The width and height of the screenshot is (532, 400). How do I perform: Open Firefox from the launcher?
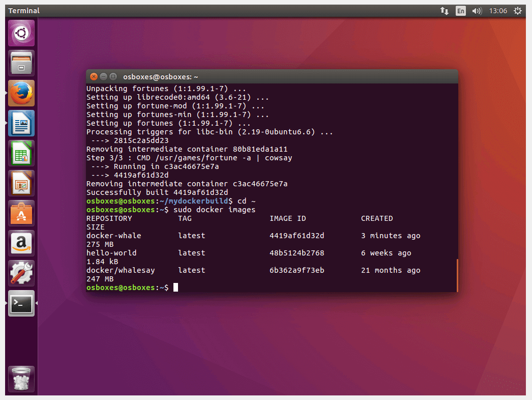pyautogui.click(x=21, y=93)
